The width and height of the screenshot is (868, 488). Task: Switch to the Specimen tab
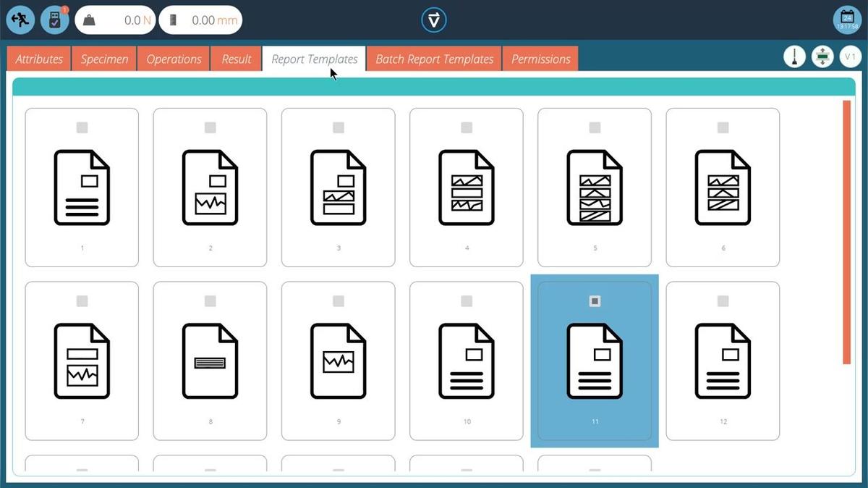(x=104, y=59)
